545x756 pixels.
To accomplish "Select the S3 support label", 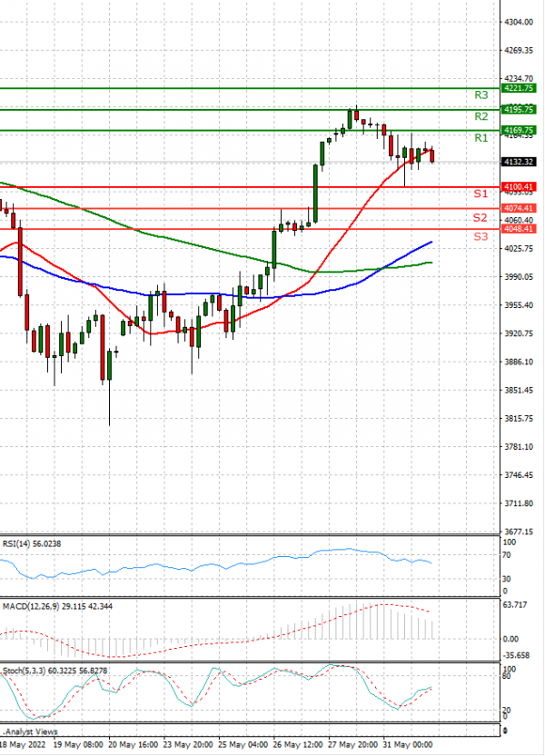I will tap(481, 237).
